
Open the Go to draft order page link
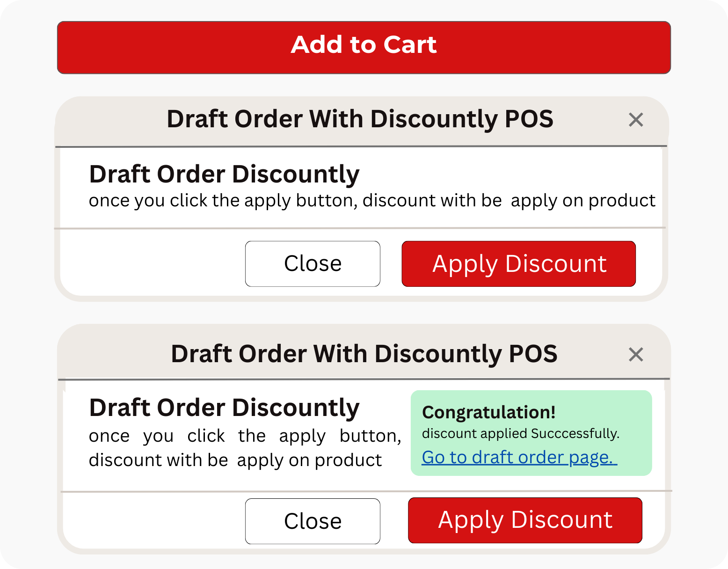coord(519,457)
